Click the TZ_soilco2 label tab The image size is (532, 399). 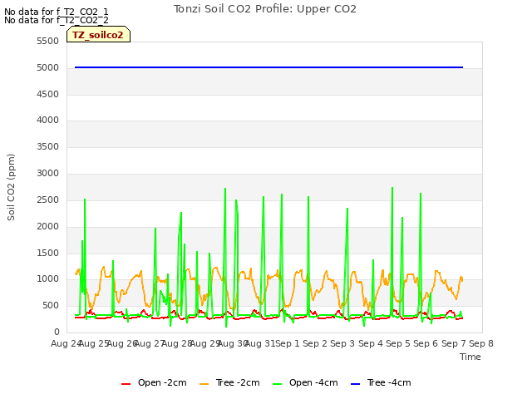coord(98,35)
